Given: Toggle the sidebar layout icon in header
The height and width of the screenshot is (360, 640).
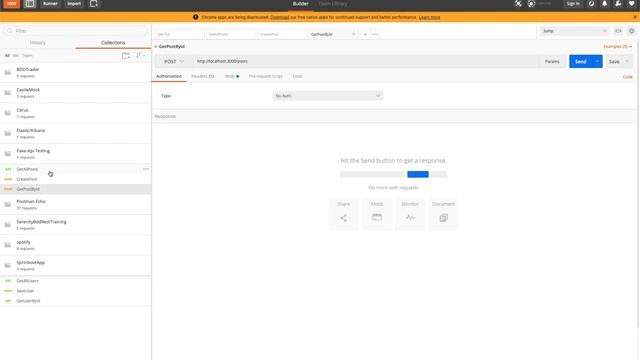Looking at the screenshot, I should 30,4.
